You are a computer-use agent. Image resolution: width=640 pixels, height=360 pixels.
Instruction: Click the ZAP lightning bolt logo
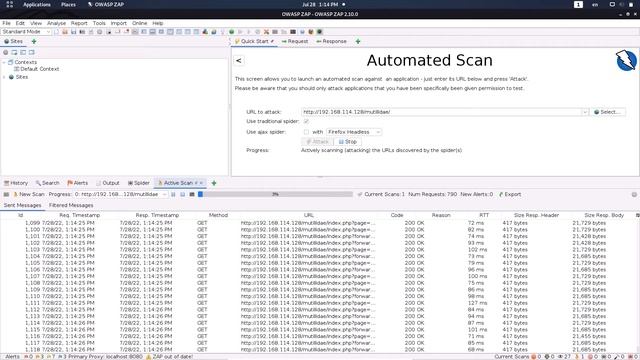click(626, 60)
